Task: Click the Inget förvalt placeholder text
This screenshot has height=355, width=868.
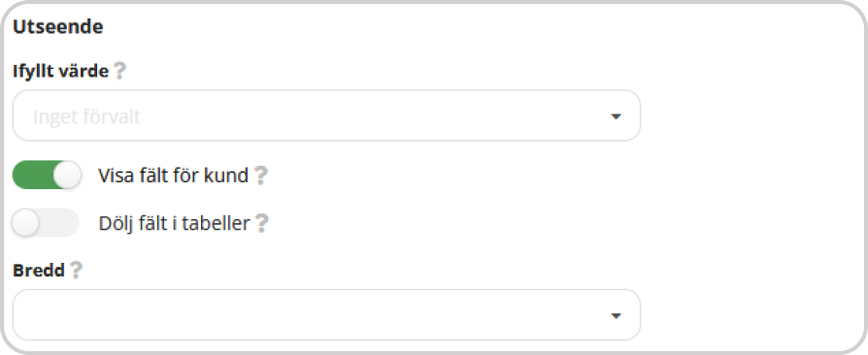Action: click(x=87, y=116)
